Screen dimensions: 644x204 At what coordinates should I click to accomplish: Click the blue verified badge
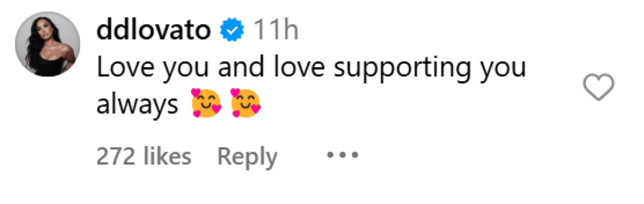tap(232, 30)
